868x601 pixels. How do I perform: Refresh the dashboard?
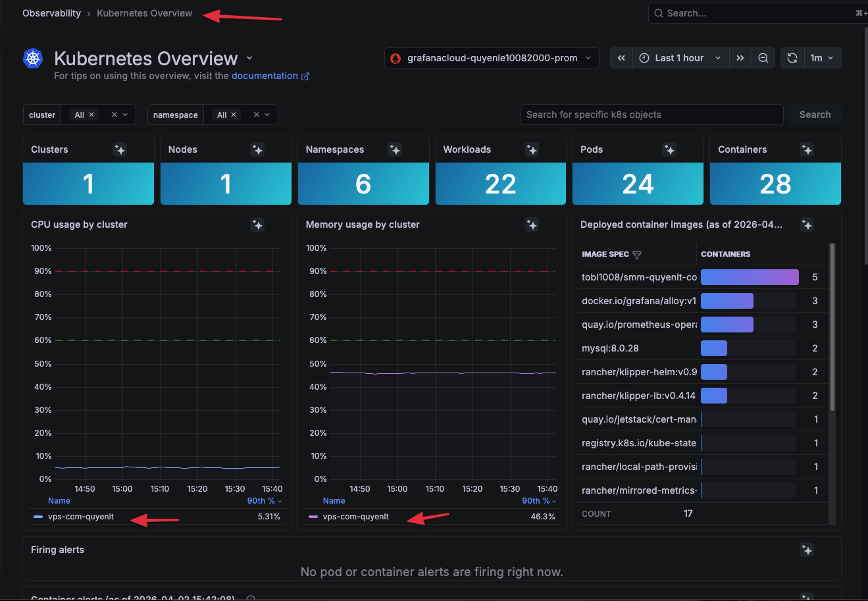coord(792,58)
